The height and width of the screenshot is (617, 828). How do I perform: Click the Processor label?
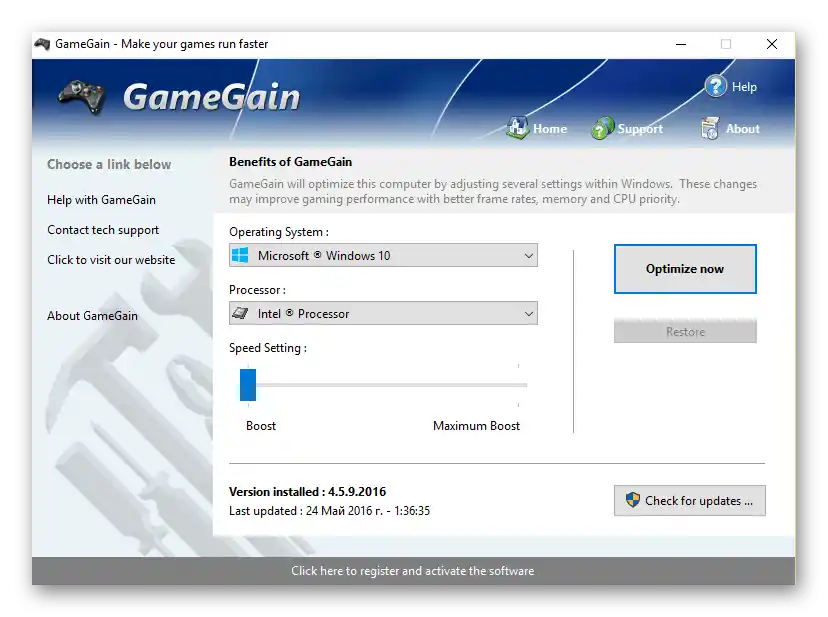click(x=257, y=290)
